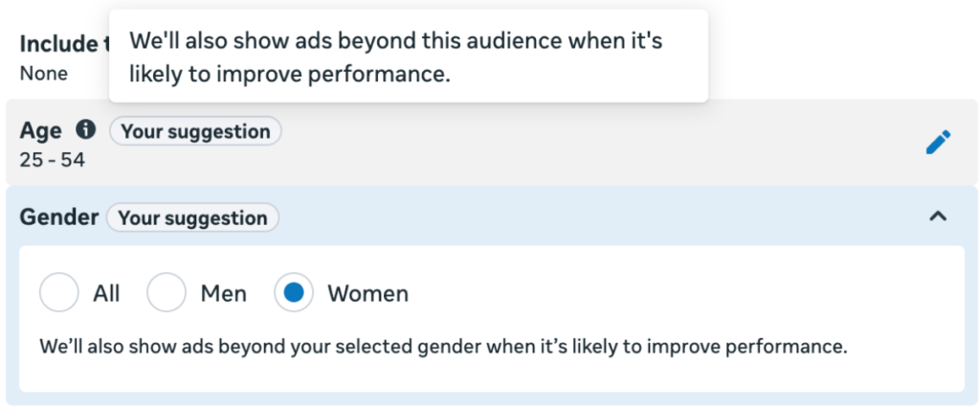Image resolution: width=980 pixels, height=409 pixels.
Task: Click the 25 - 54 age range value
Action: (52, 160)
